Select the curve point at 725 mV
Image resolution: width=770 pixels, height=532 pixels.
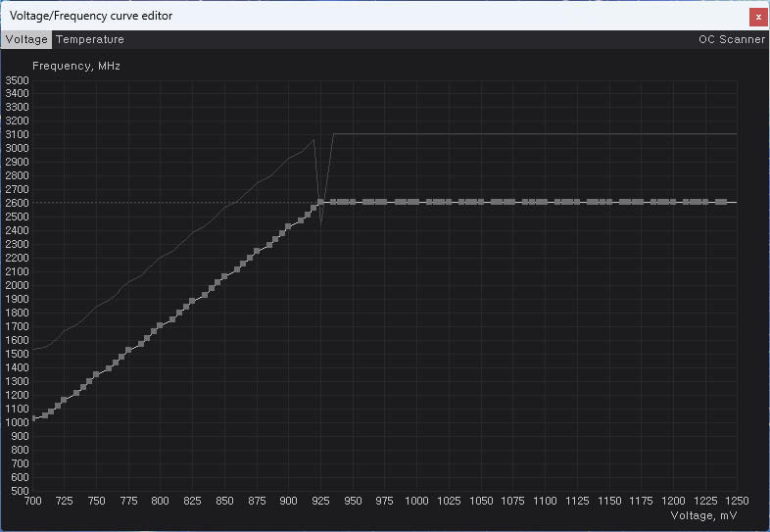[64, 400]
